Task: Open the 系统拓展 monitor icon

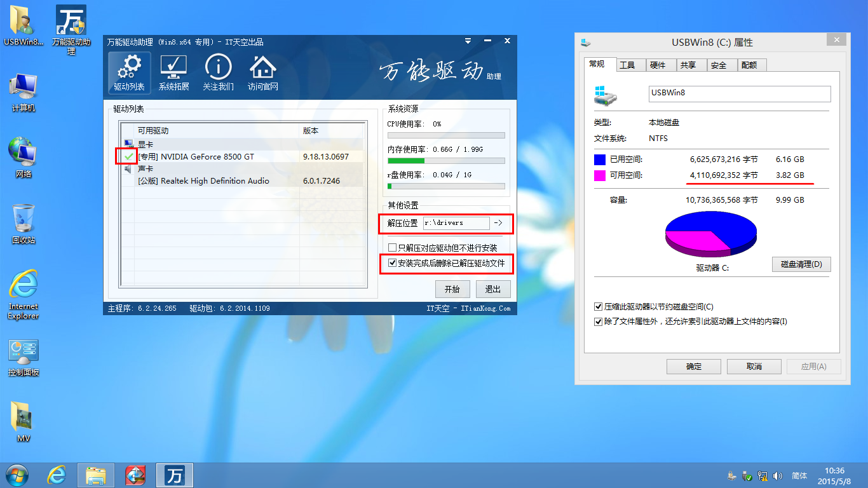Action: click(x=173, y=73)
